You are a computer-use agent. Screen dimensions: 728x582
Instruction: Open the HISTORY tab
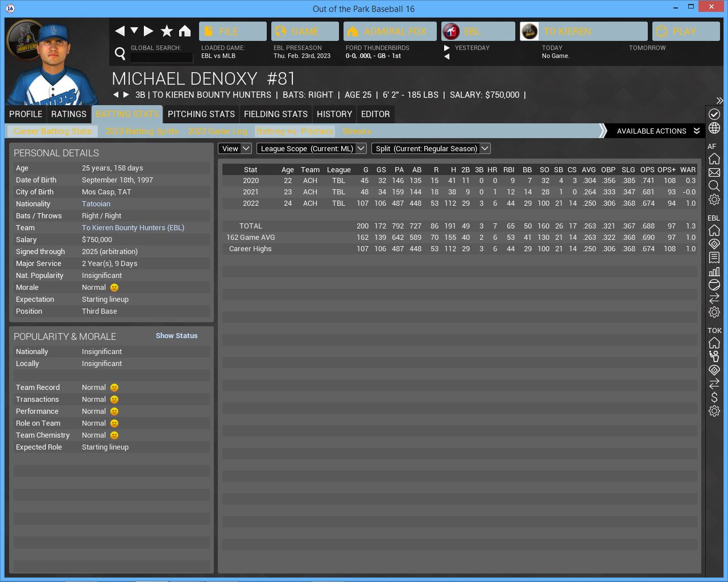tap(334, 114)
